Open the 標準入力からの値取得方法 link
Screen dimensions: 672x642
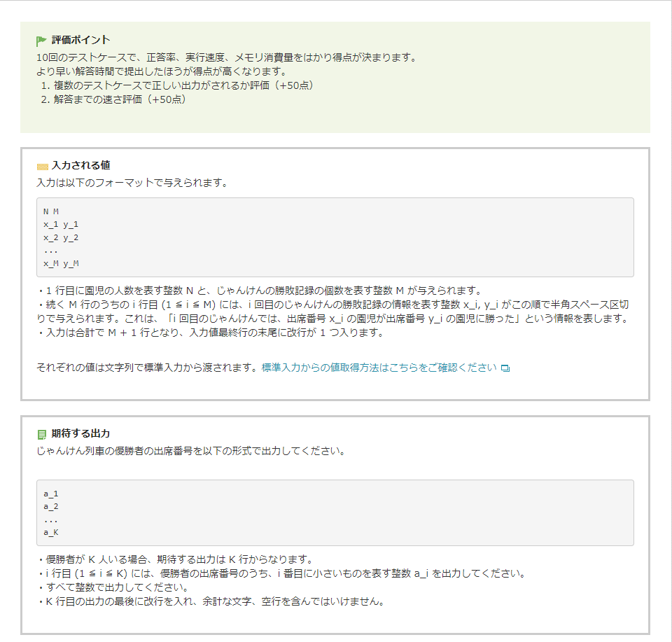(379, 368)
